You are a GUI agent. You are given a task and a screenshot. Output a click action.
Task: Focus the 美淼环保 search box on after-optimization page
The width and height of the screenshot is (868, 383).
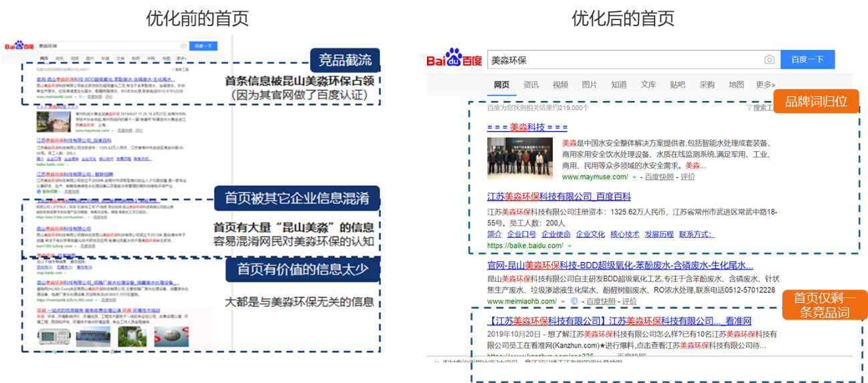coord(633,59)
